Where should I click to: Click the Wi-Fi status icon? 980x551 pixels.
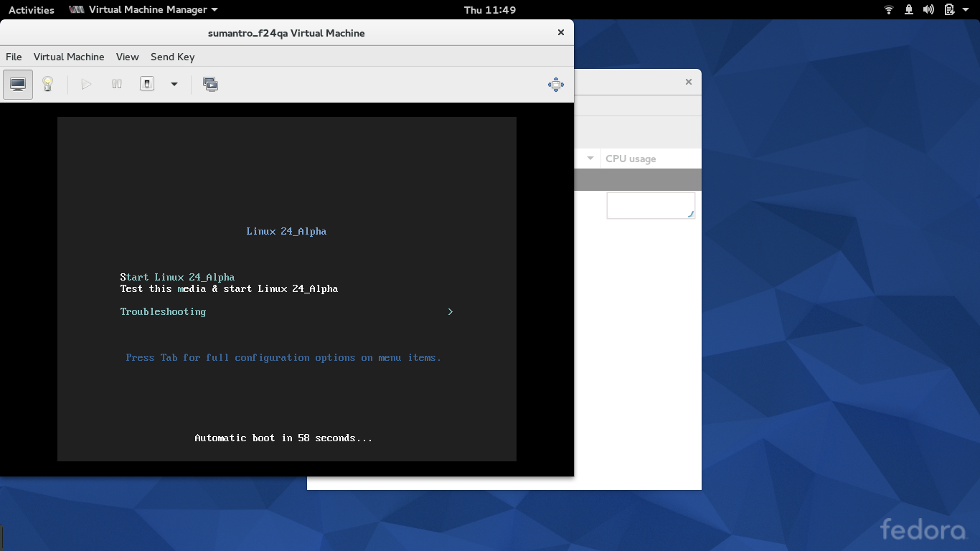[x=889, y=9]
